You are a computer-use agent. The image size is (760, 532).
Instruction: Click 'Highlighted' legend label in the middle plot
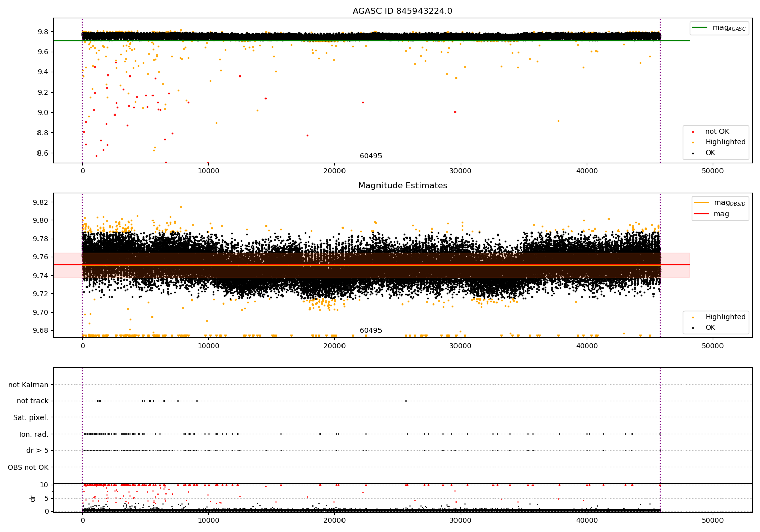point(726,317)
